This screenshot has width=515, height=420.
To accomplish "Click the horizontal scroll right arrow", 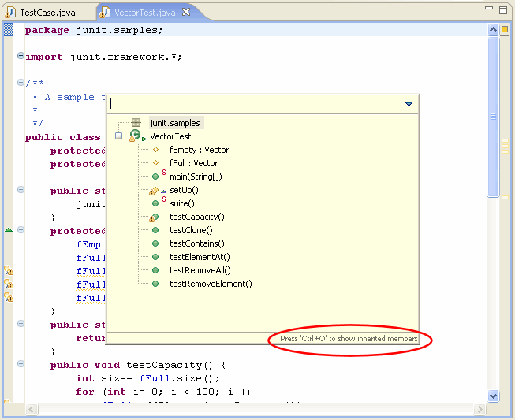I will 480,410.
